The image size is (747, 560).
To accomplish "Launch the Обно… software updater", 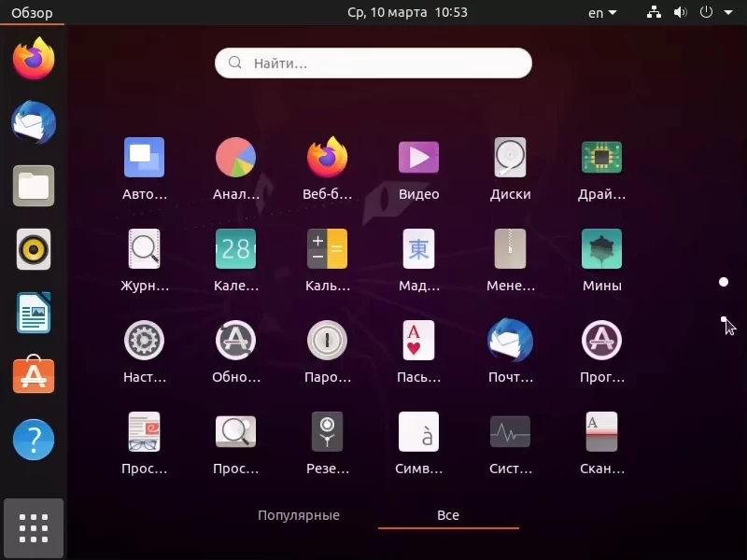I will point(236,341).
